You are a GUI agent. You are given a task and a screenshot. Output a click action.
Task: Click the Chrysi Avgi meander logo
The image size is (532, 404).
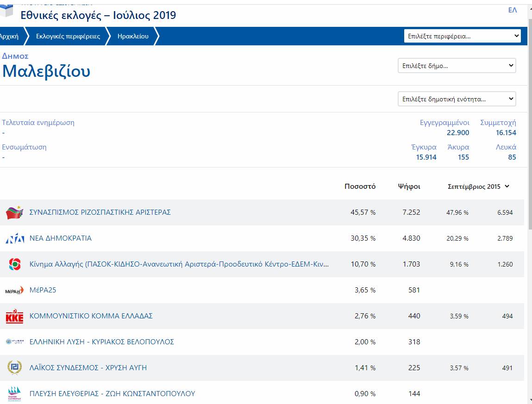(14, 368)
